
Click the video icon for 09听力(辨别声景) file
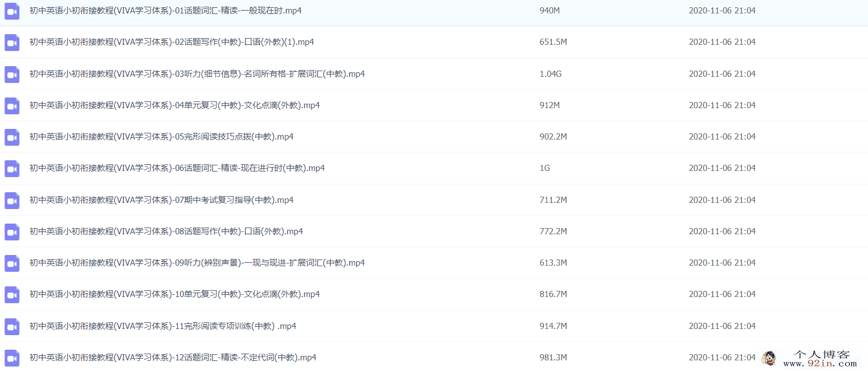(x=12, y=263)
